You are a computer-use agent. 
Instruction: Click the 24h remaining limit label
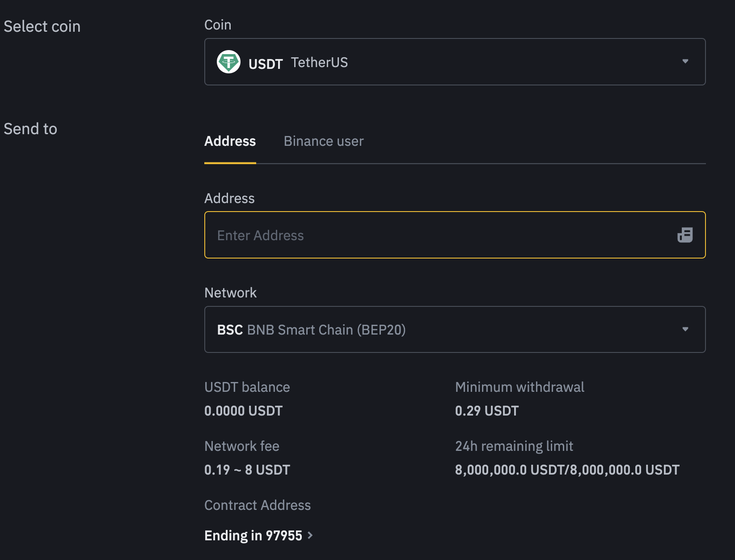tap(514, 446)
